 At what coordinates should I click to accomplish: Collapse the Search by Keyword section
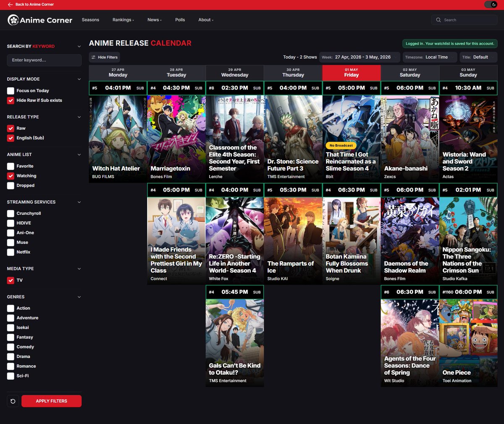coord(79,46)
